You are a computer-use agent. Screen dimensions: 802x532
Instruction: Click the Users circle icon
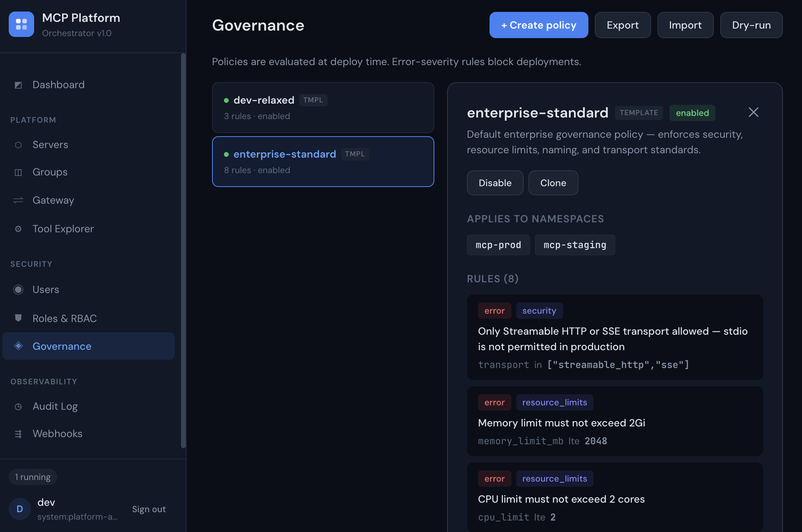tap(18, 290)
